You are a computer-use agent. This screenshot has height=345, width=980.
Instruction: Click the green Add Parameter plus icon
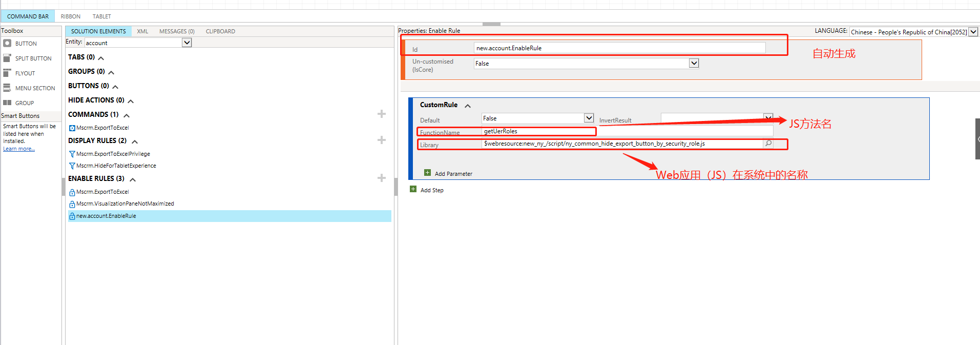point(428,173)
